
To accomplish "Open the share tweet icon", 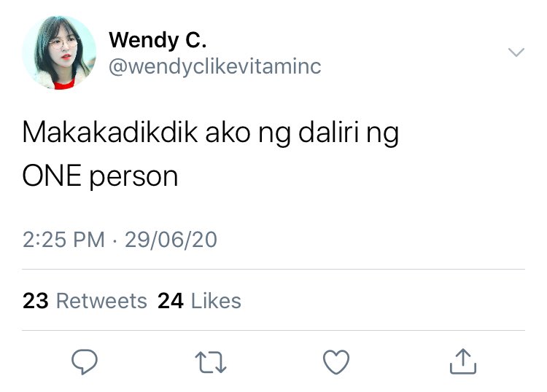I will pyautogui.click(x=463, y=361).
